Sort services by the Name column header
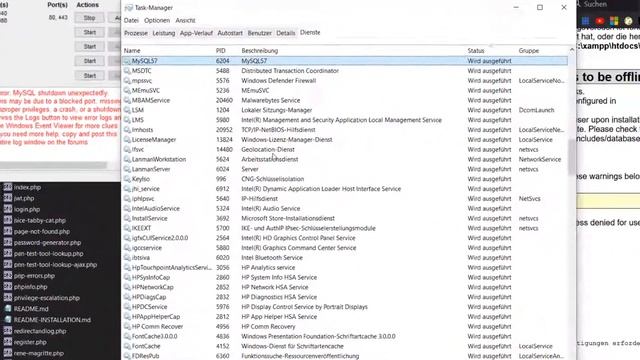Viewport: 640px width, 360px height. tap(132, 51)
